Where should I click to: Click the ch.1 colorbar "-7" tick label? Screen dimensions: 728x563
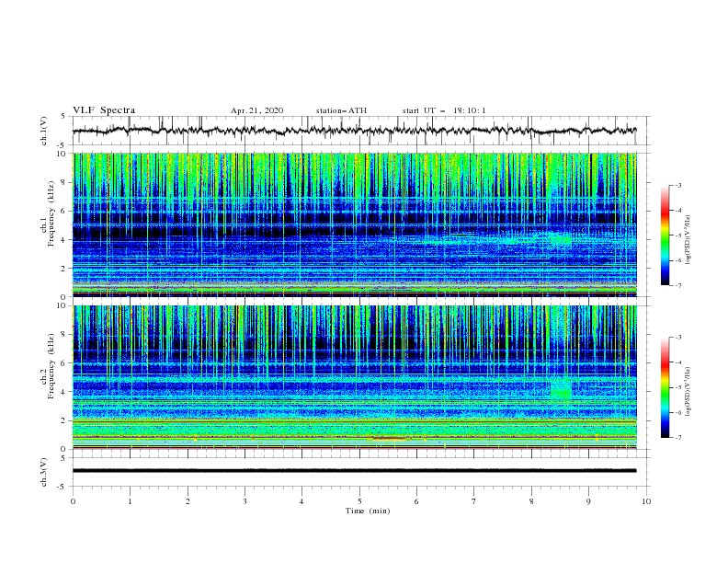[678, 285]
